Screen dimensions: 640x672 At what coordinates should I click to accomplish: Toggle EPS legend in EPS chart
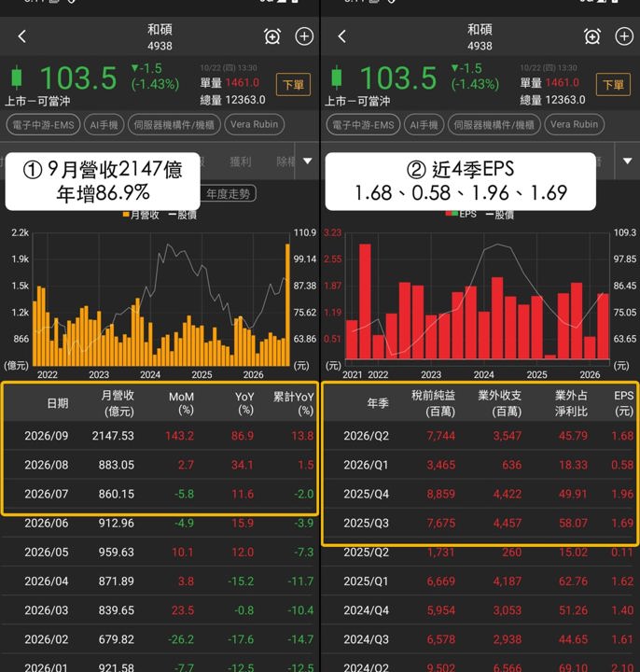pos(461,215)
